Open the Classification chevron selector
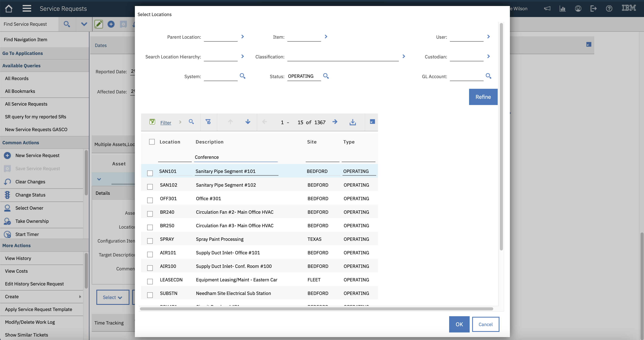The width and height of the screenshot is (644, 340). pos(404,56)
